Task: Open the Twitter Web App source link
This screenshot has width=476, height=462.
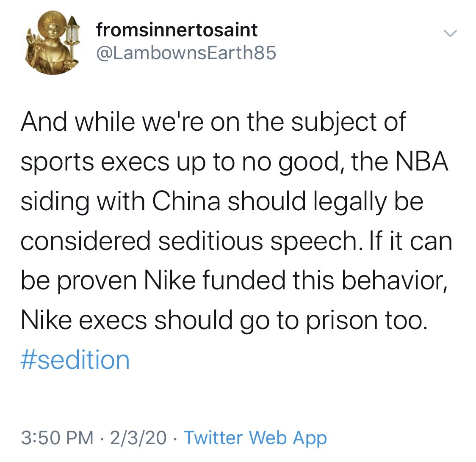Action: point(255,438)
